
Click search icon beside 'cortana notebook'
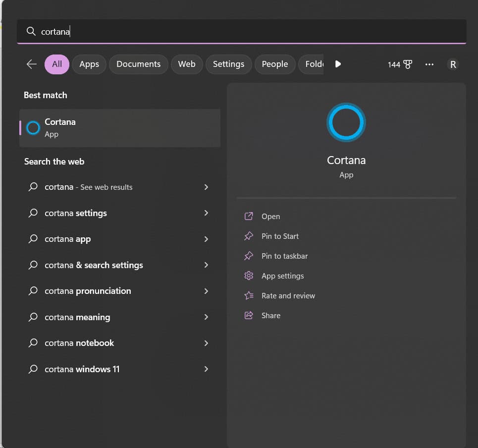[x=33, y=343]
